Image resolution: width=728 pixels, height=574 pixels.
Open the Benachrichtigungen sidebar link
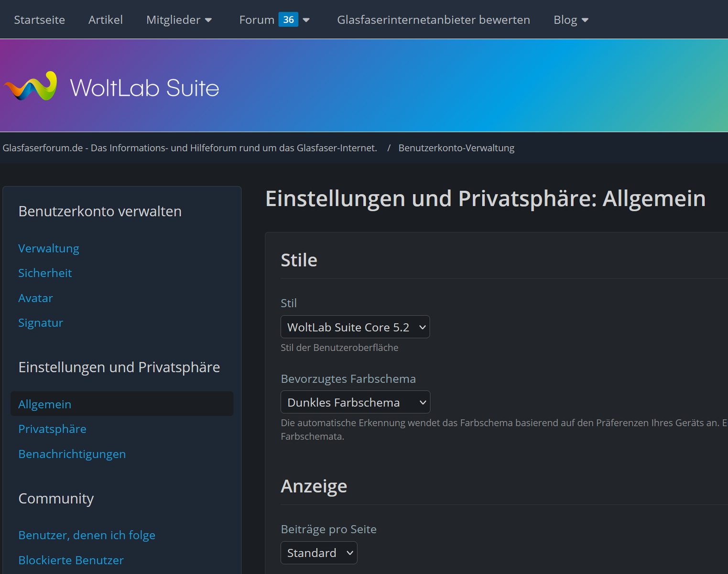pyautogui.click(x=72, y=454)
